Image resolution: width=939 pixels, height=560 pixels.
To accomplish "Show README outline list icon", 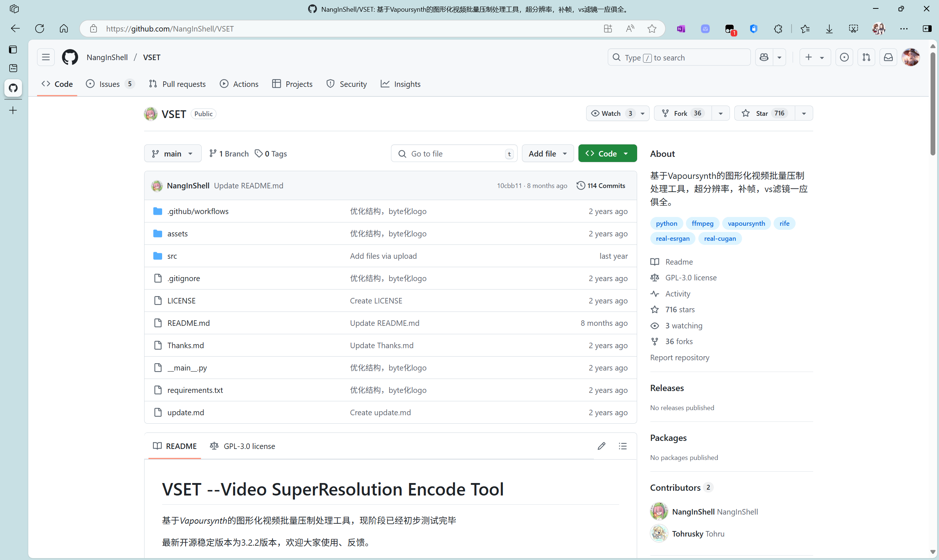I will pos(622,446).
